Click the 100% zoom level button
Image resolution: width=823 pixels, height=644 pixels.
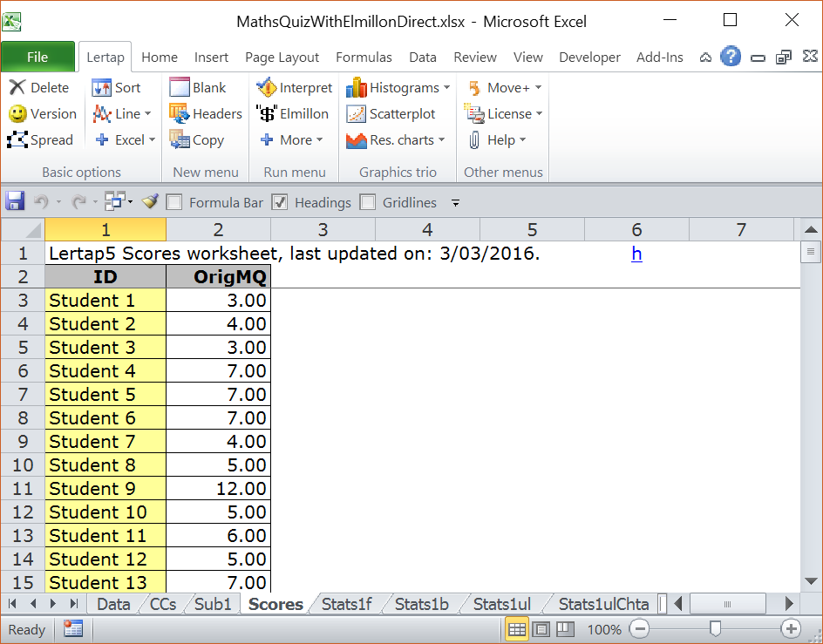[604, 629]
